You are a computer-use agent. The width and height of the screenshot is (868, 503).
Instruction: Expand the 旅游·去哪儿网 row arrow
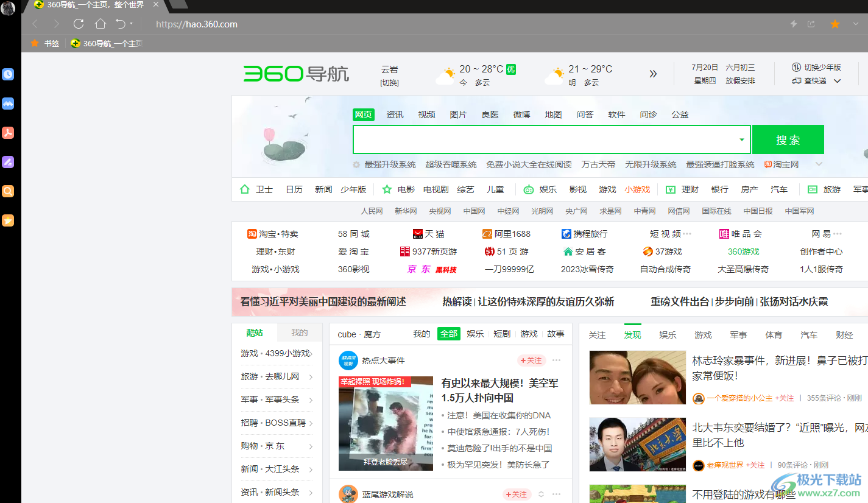point(311,377)
